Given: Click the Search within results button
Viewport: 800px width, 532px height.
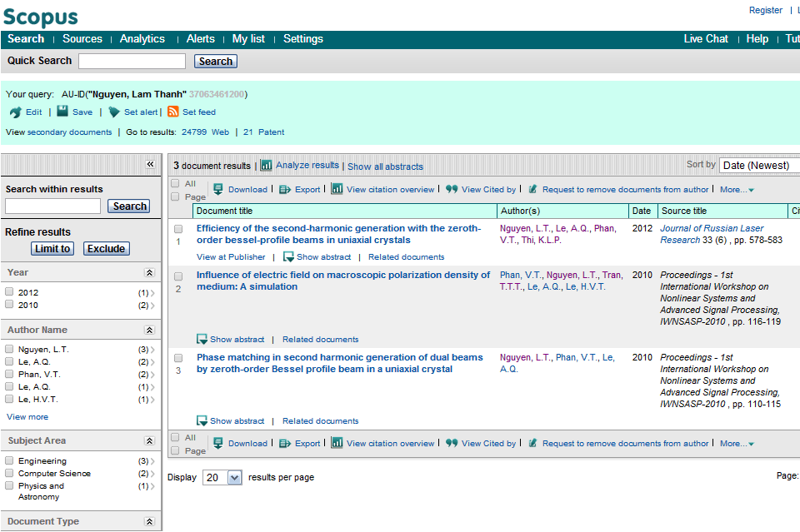Looking at the screenshot, I should [x=130, y=206].
